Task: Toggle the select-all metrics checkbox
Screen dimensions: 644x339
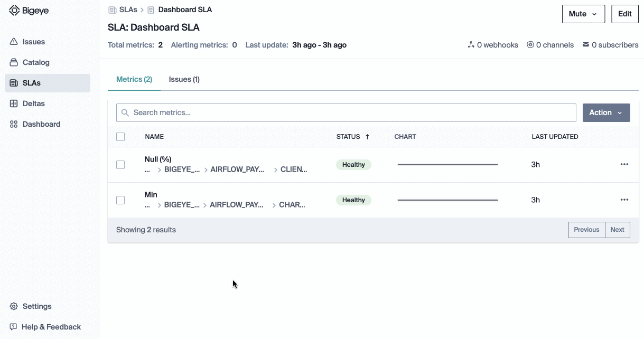Action: point(120,137)
